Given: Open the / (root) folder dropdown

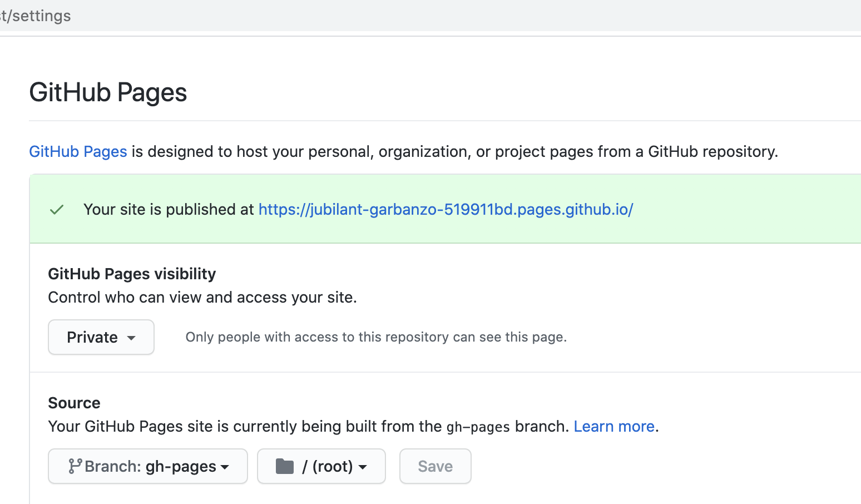Looking at the screenshot, I should pyautogui.click(x=321, y=466).
